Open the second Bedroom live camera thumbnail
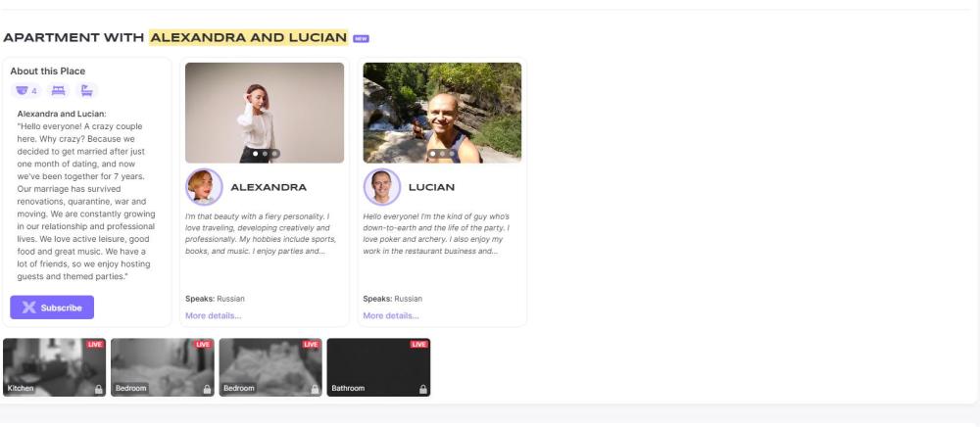 pos(270,367)
